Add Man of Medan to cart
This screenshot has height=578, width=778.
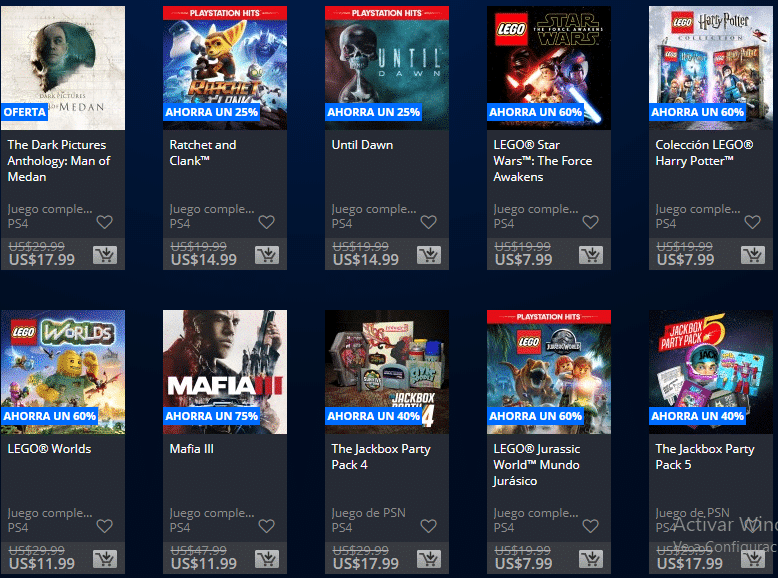[105, 255]
